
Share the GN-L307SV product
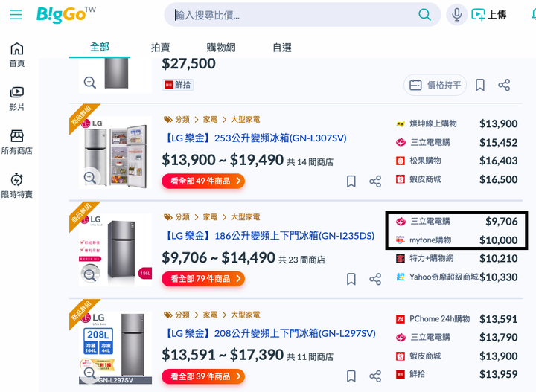tap(375, 181)
